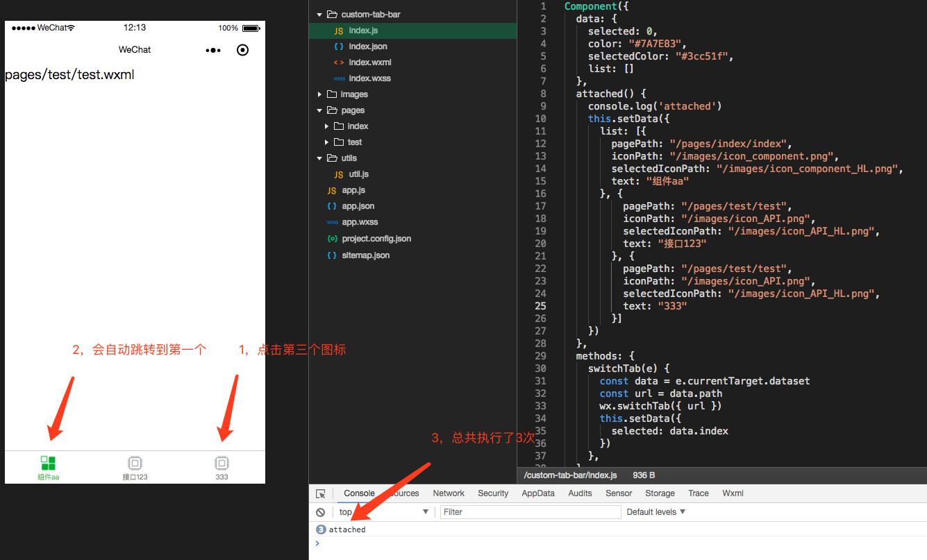The image size is (927, 560).
Task: Click the text: "333" code line
Action: click(x=655, y=306)
